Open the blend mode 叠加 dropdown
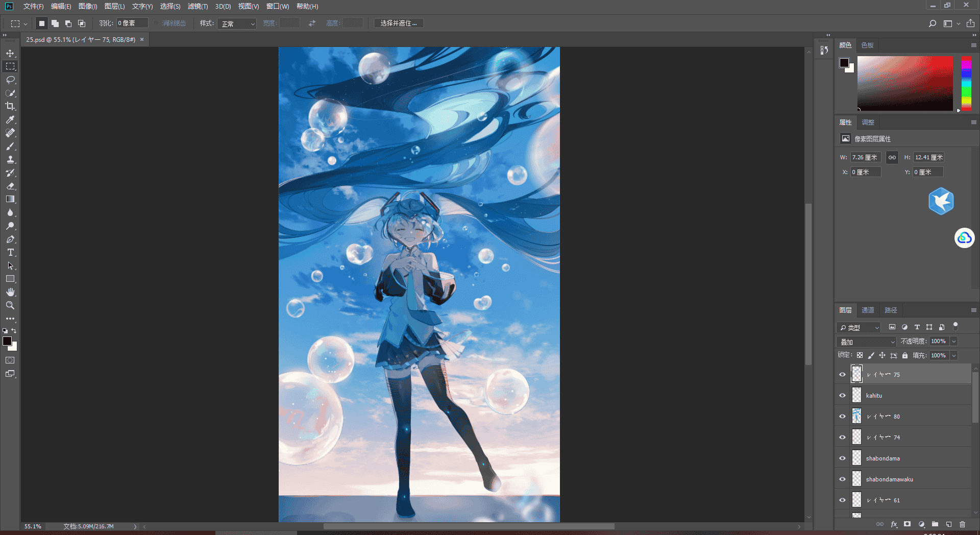Screen dimensions: 980x535 coord(867,342)
